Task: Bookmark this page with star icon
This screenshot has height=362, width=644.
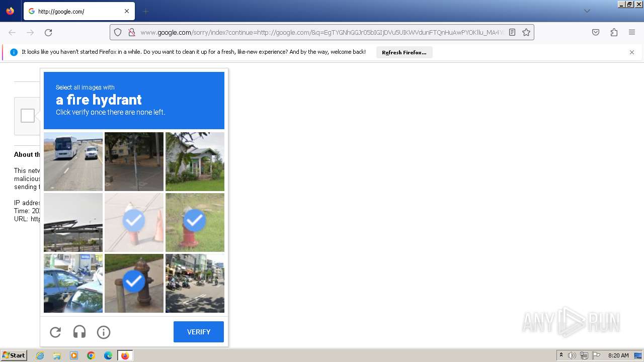Action: pyautogui.click(x=526, y=32)
